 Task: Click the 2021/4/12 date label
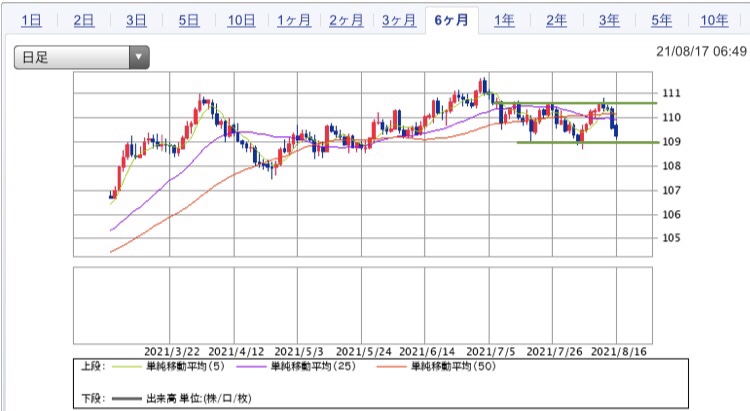pyautogui.click(x=236, y=352)
